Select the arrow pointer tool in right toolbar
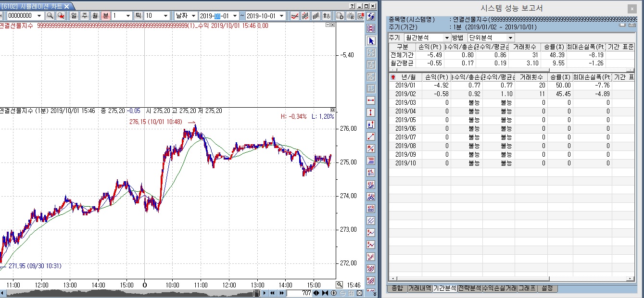 (371, 40)
